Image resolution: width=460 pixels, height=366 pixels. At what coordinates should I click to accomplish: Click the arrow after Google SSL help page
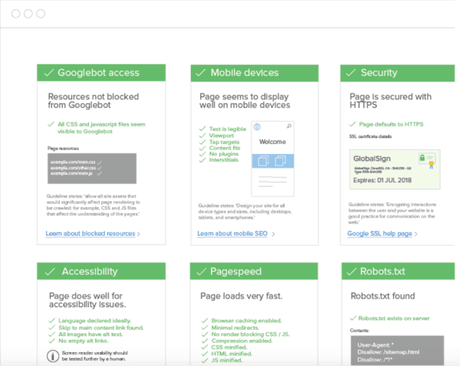[416, 234]
